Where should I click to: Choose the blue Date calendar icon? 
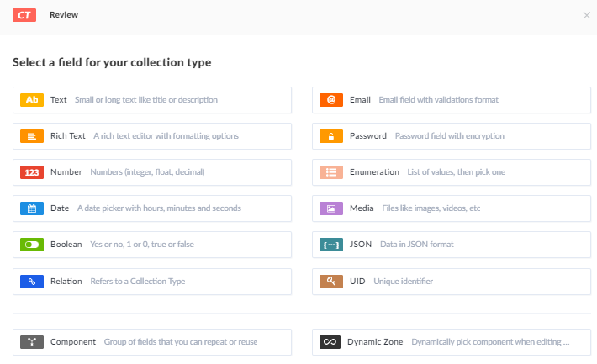[x=32, y=208]
